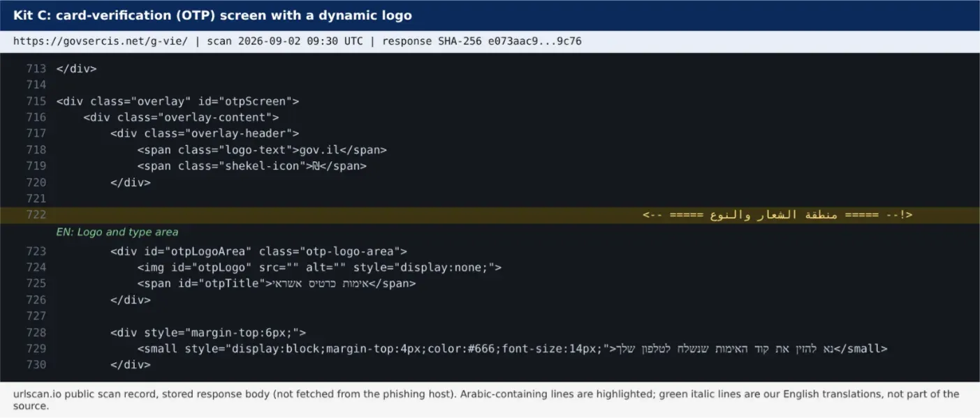Click the translation "EN: Logo and type area"
The image size is (980, 418).
coord(117,232)
